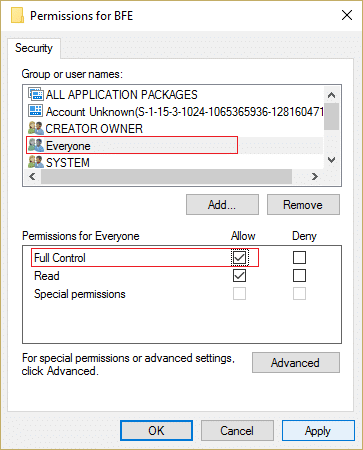
Task: Check Full Control Deny checkbox
Action: point(299,257)
